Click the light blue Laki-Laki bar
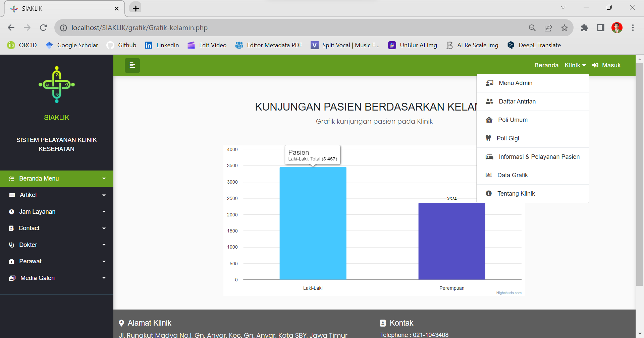644x338 pixels. 313,223
